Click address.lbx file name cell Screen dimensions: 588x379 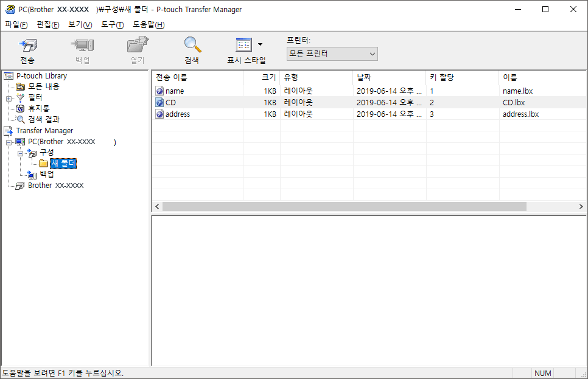(x=521, y=114)
